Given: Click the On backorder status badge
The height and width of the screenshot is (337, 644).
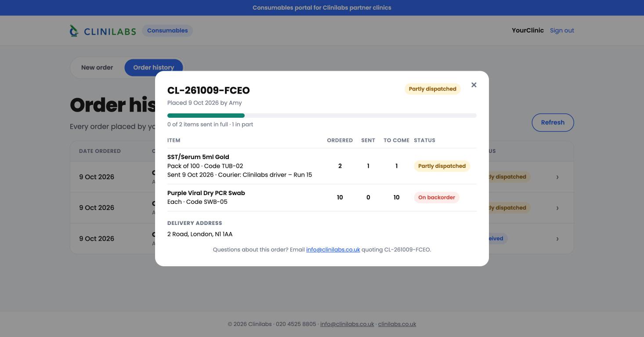Looking at the screenshot, I should [x=437, y=198].
